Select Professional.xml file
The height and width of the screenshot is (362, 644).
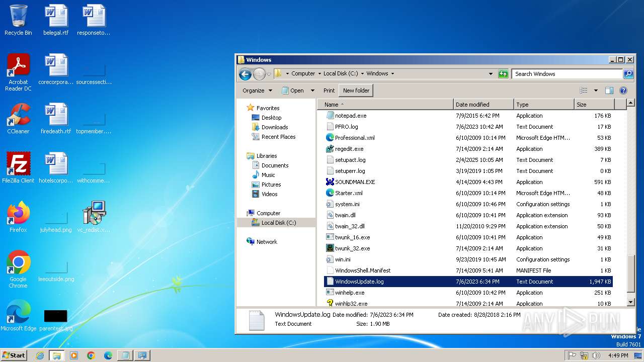[x=468, y=138]
